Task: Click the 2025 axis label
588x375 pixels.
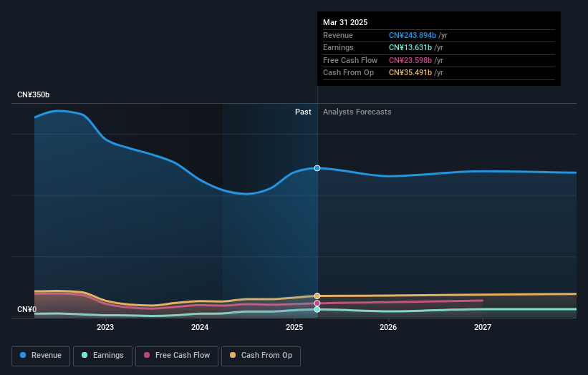Action: click(294, 327)
